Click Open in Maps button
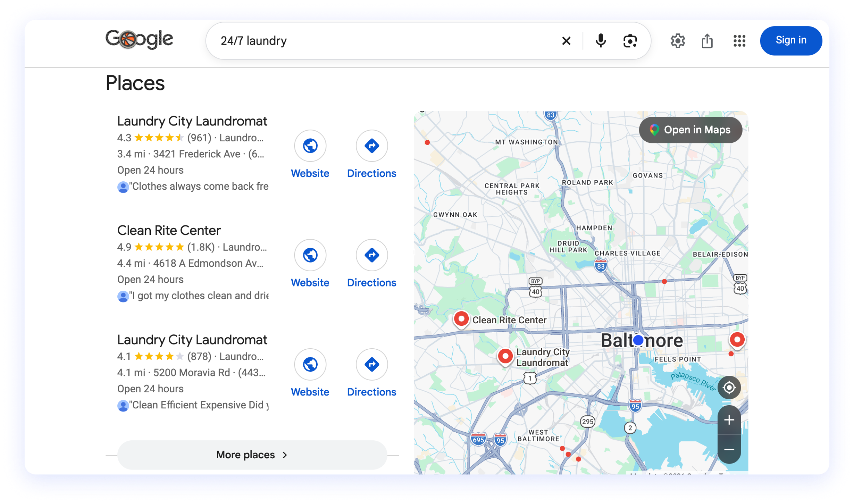 (690, 130)
